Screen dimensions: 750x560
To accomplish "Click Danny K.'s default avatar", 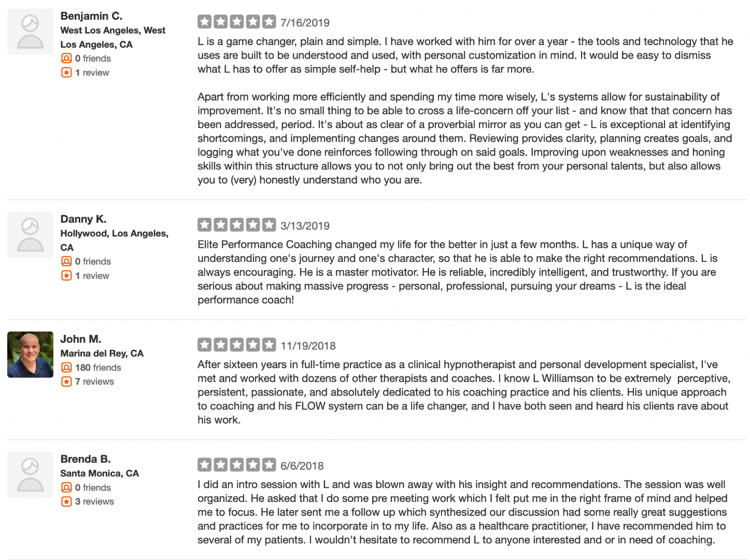I will 30,235.
